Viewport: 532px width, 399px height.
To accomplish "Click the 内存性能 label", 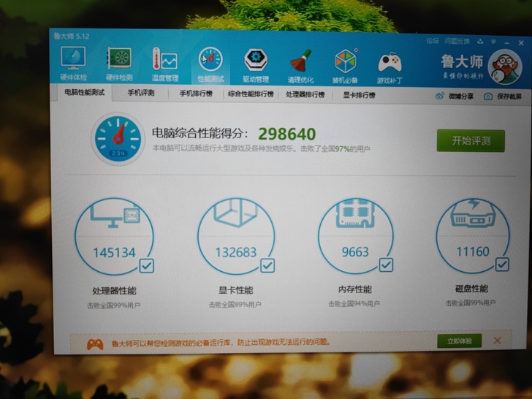I will pyautogui.click(x=355, y=289).
